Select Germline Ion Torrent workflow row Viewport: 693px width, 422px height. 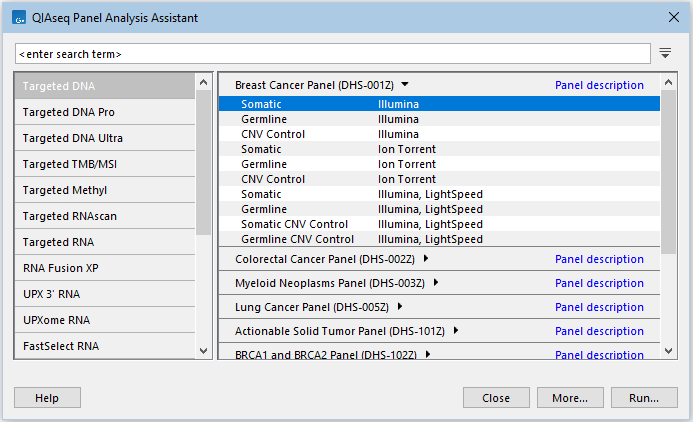(439, 164)
